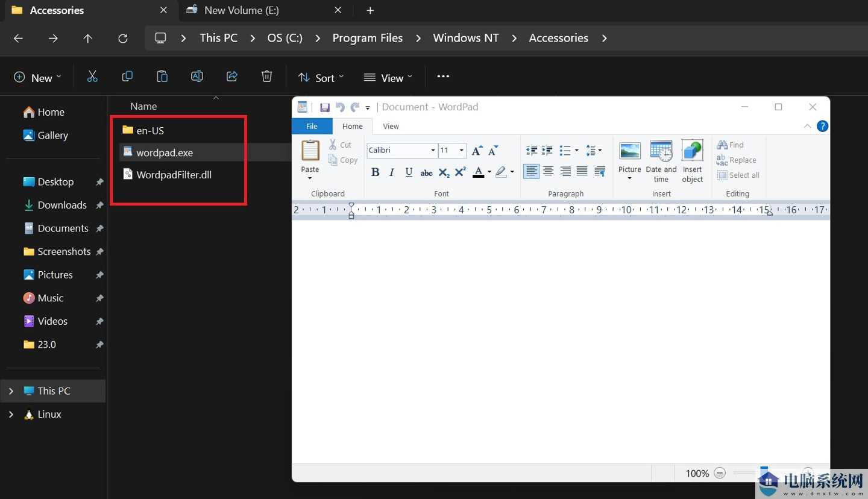Click the Share icon in Explorer toolbar

point(232,77)
